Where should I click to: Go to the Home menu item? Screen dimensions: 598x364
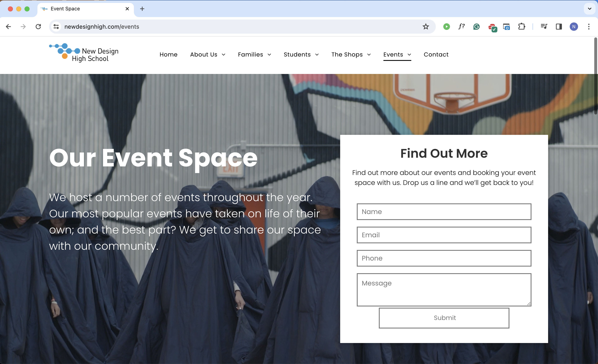coord(168,55)
